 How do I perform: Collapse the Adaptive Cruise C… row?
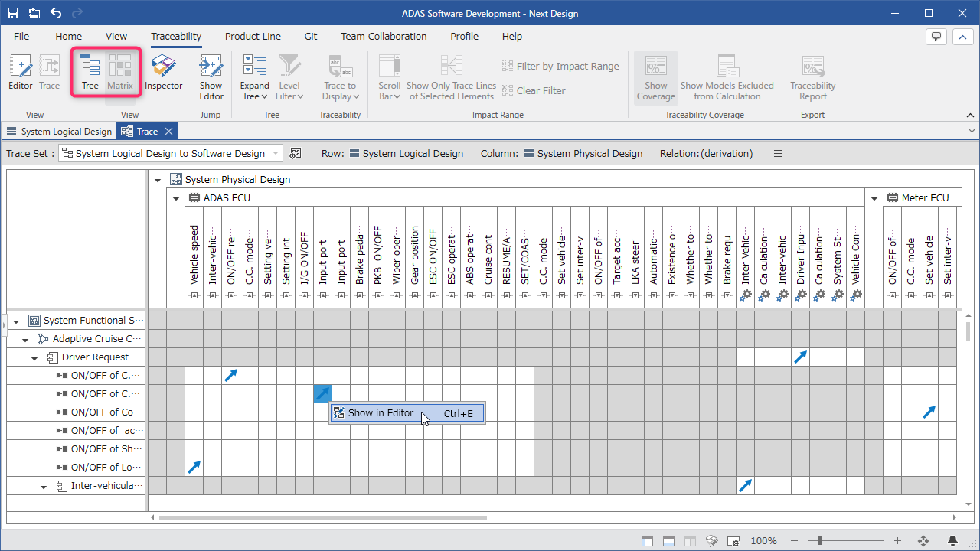coord(25,340)
